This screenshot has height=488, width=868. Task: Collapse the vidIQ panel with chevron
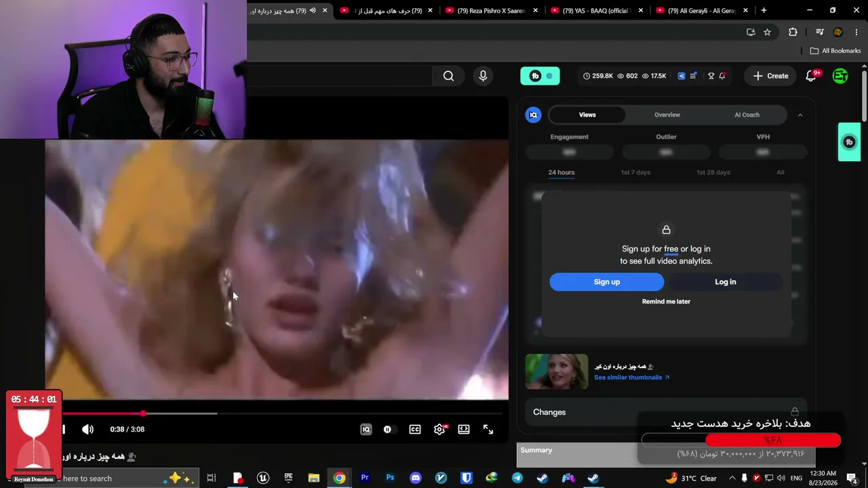tap(800, 115)
